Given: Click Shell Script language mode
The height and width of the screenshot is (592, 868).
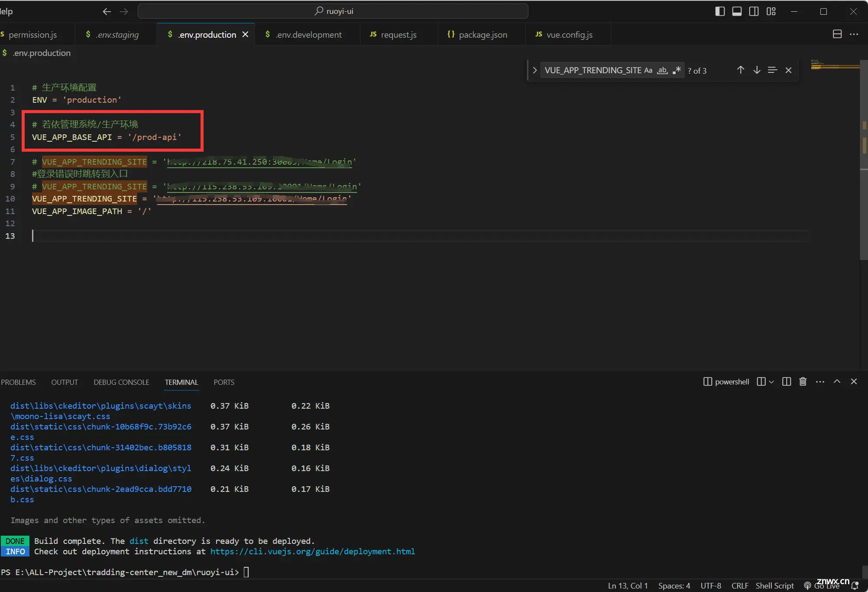Looking at the screenshot, I should click(775, 586).
